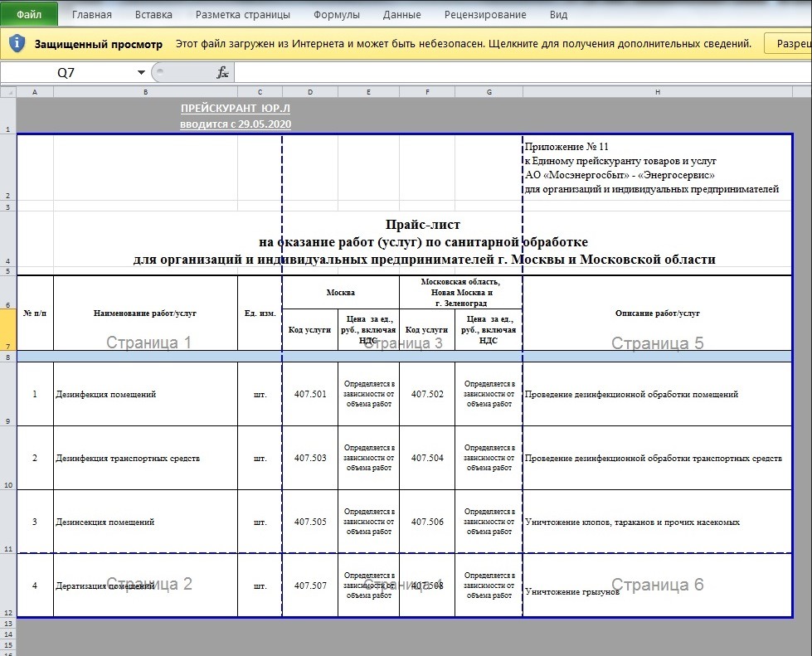
Task: Select the Ед. изм. header cell
Action: (260, 313)
